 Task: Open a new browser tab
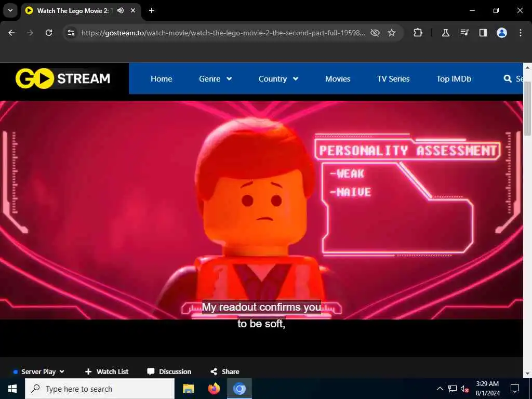pyautogui.click(x=152, y=10)
